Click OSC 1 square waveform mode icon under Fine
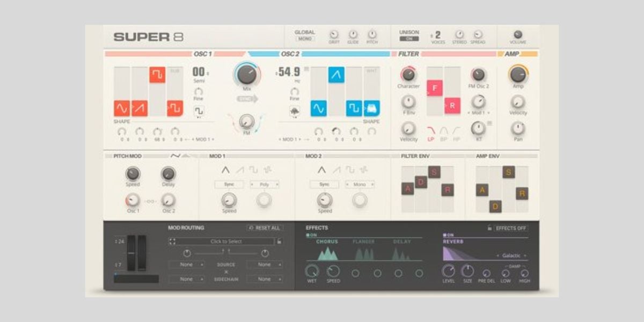 (x=199, y=111)
